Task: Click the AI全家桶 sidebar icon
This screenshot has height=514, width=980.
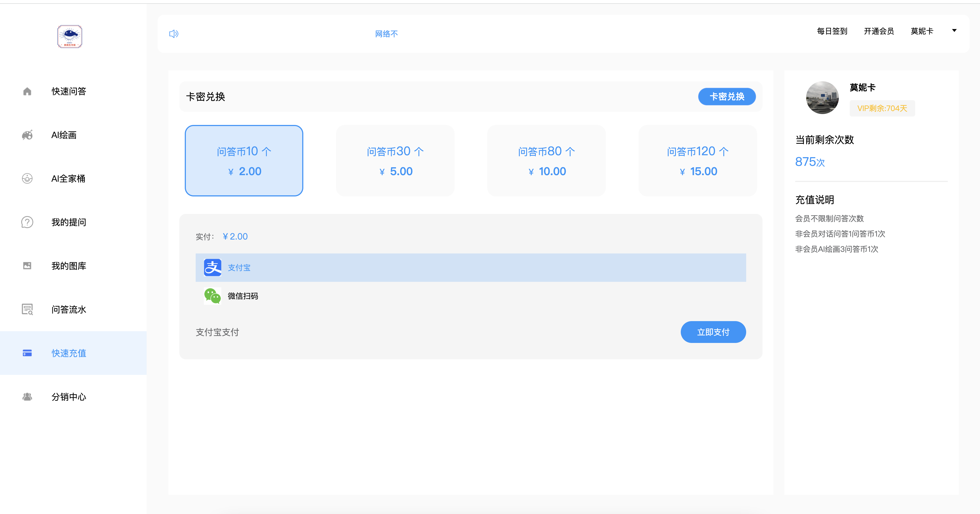Action: 27,179
